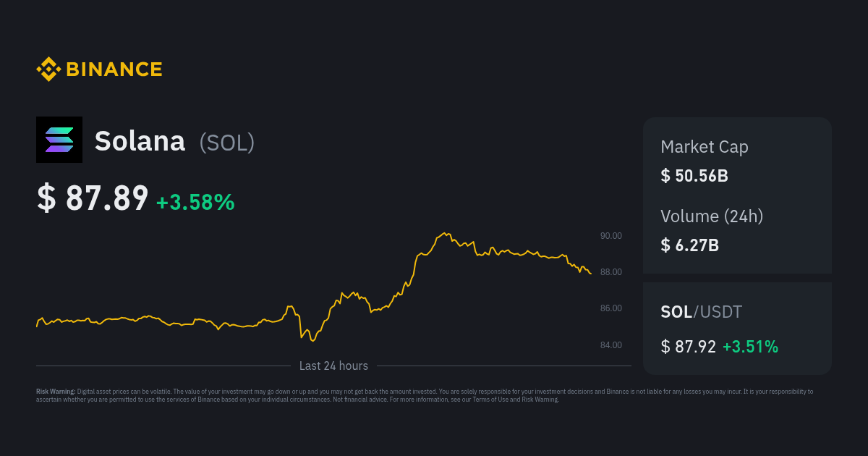Viewport: 868px width, 456px height.
Task: Switch to the Last 24 hours view
Action: [x=333, y=366]
